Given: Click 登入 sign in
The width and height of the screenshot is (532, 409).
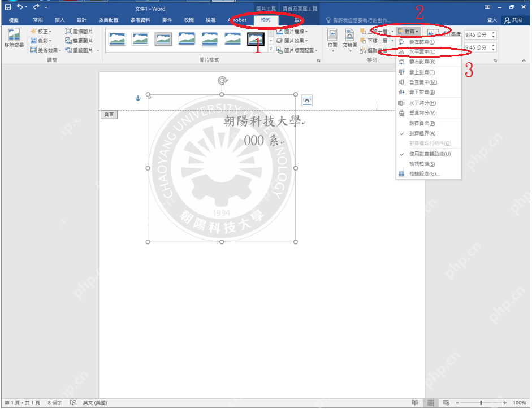Looking at the screenshot, I should pos(492,20).
